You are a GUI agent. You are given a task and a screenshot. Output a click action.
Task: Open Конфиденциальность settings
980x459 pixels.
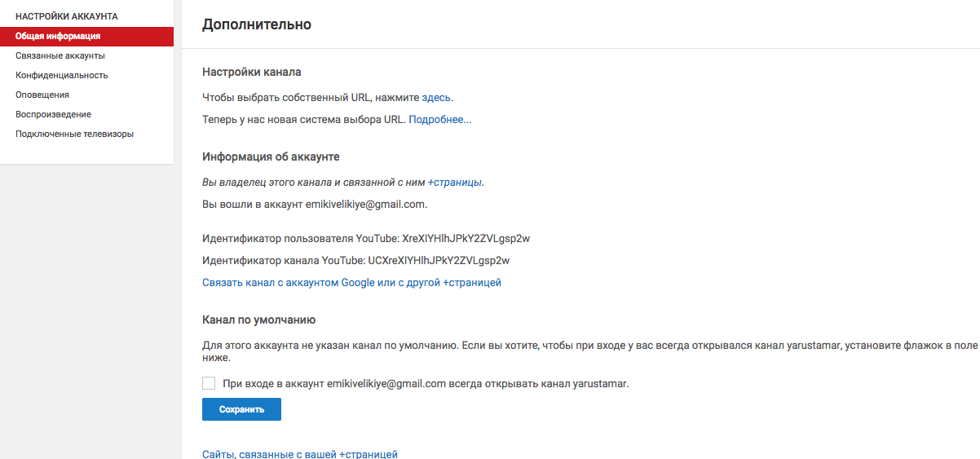click(x=62, y=75)
